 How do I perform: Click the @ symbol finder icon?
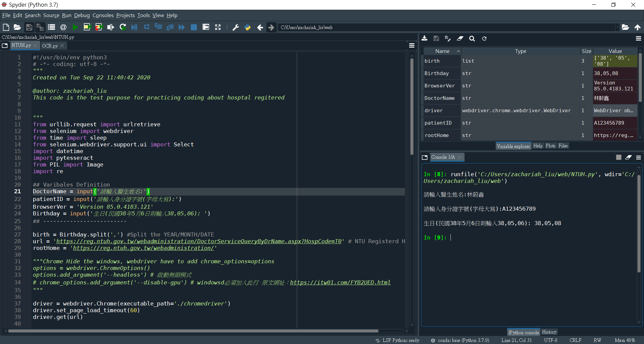pos(63,27)
